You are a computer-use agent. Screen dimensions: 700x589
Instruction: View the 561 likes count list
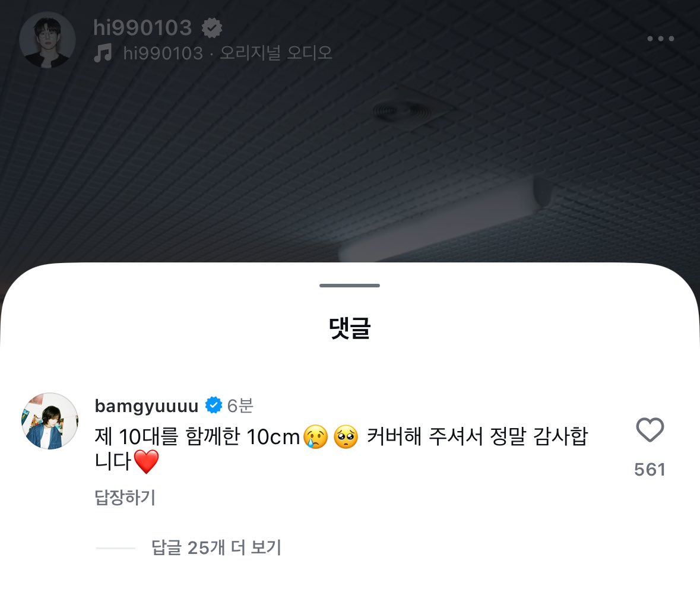coord(650,469)
